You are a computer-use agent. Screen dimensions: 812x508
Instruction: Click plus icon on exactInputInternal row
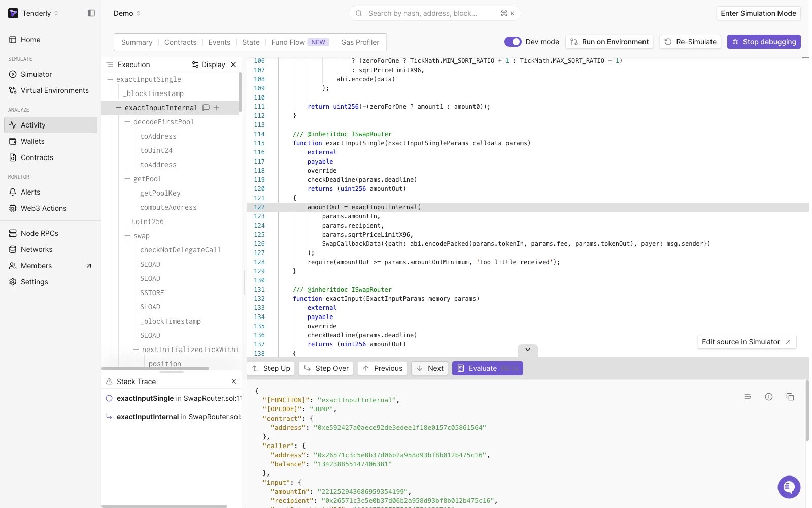coord(216,108)
